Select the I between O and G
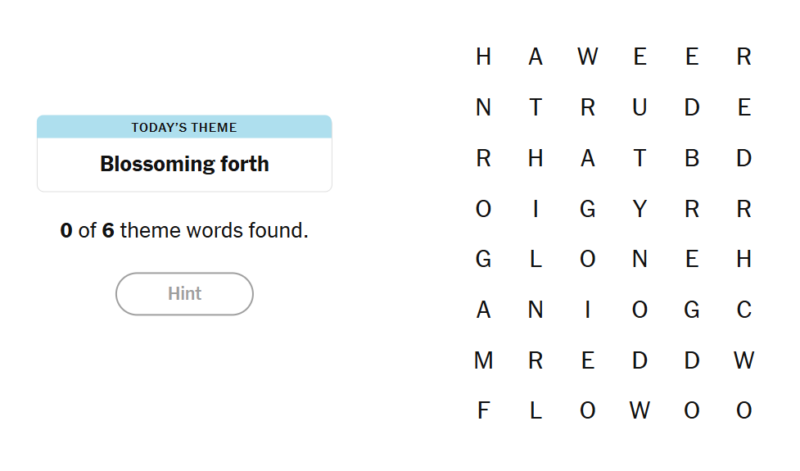The width and height of the screenshot is (800, 471). [x=536, y=209]
